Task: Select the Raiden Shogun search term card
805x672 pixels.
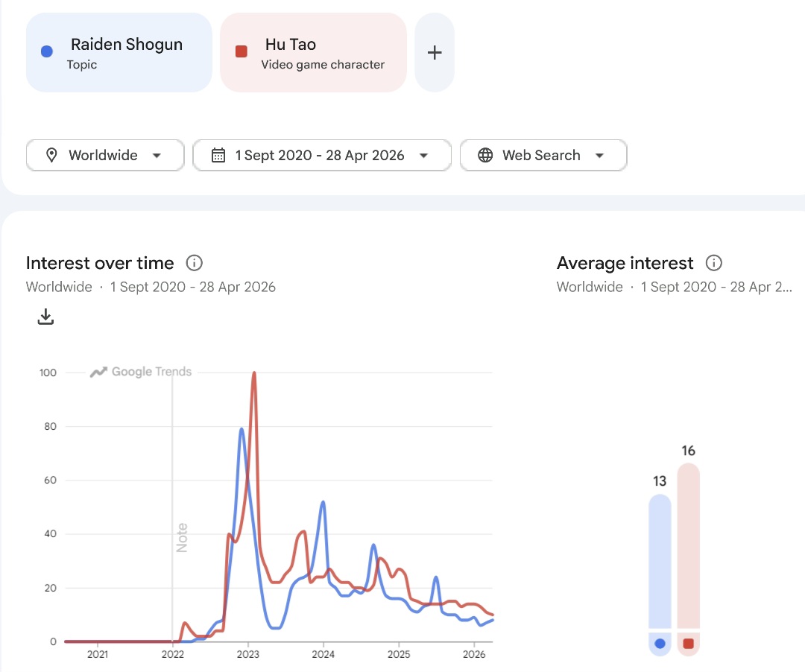Action: pyautogui.click(x=119, y=52)
